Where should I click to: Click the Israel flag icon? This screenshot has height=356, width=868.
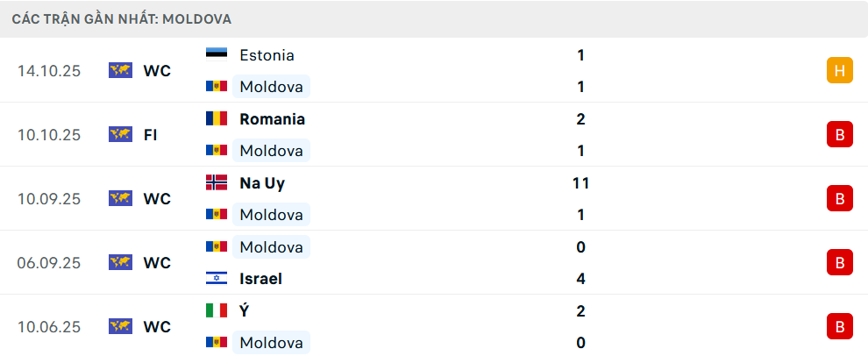[216, 279]
